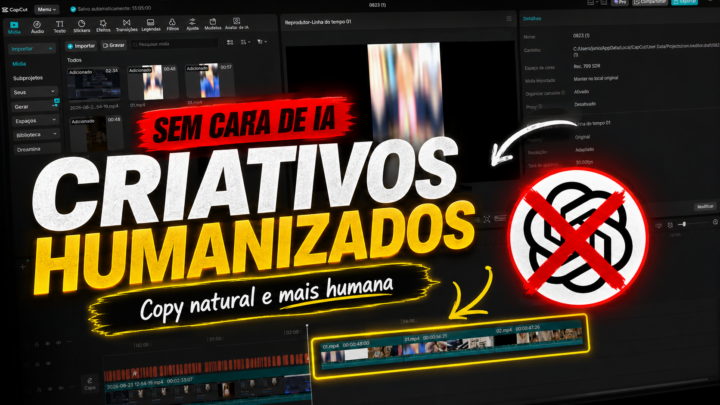This screenshot has width=720, height=405.
Task: Open the media sort dropdown
Action: point(246,42)
